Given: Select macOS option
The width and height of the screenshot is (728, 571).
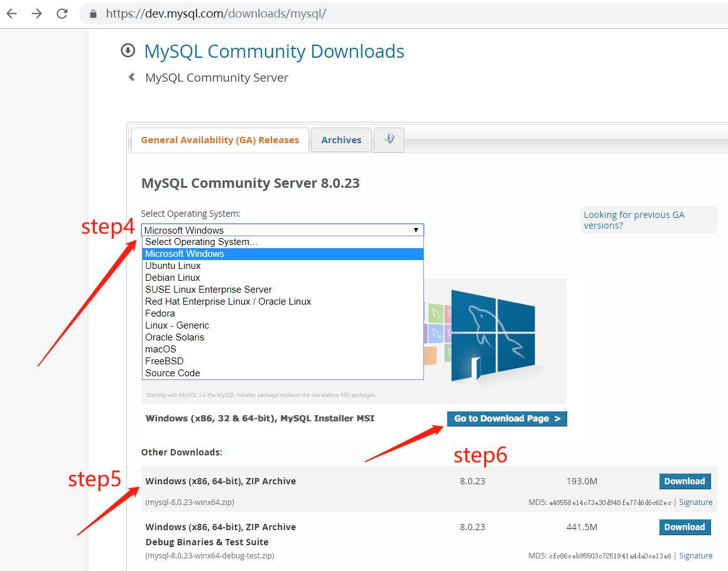Looking at the screenshot, I should [x=283, y=349].
